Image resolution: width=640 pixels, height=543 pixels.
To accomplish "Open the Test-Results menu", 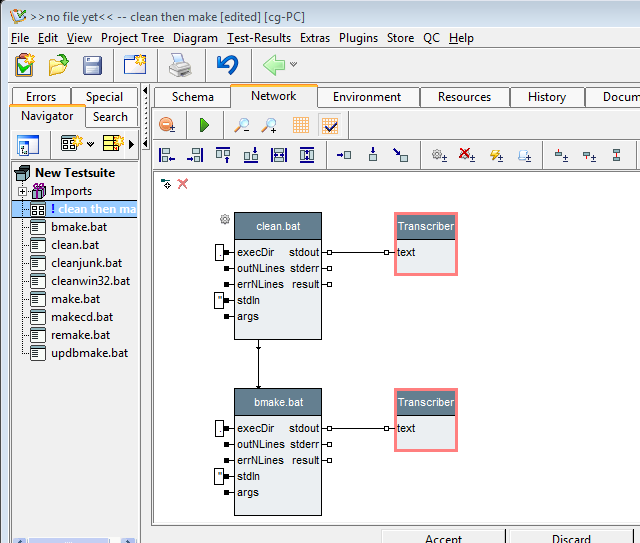I will click(259, 38).
